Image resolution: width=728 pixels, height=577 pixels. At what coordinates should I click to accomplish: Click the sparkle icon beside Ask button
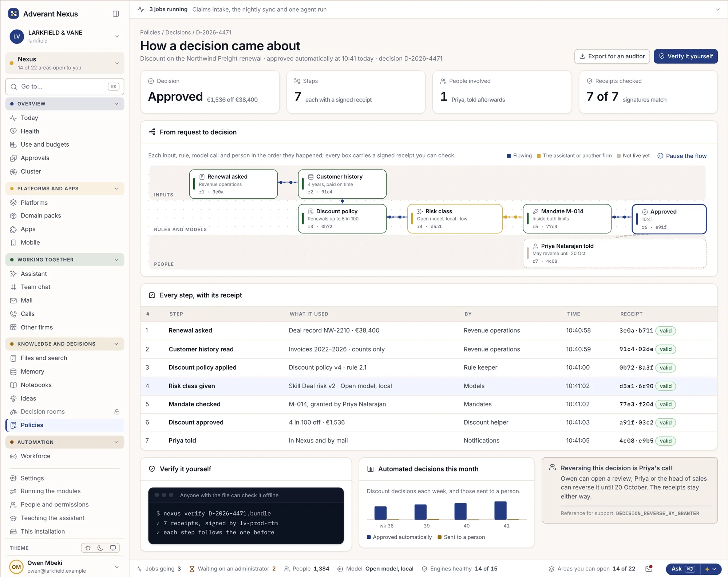(707, 569)
